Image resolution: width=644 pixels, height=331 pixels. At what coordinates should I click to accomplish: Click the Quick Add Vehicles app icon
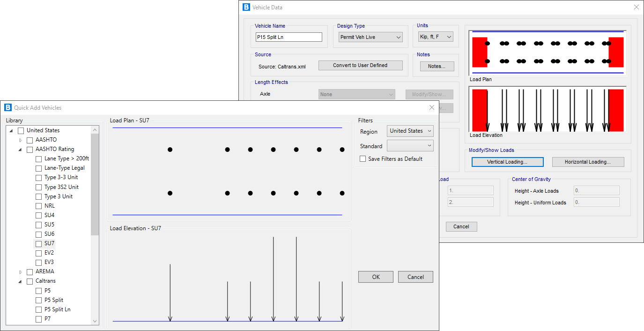coord(7,107)
